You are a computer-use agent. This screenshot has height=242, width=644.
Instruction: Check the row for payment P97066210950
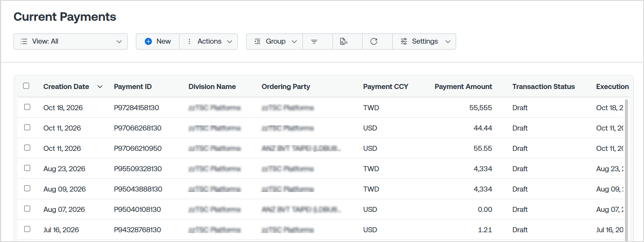tap(27, 147)
